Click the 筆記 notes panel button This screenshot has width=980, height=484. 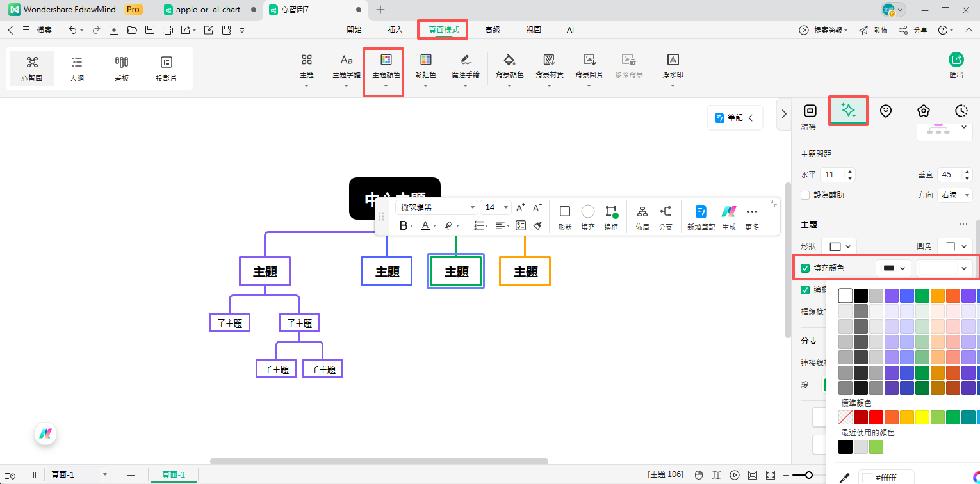tap(735, 118)
